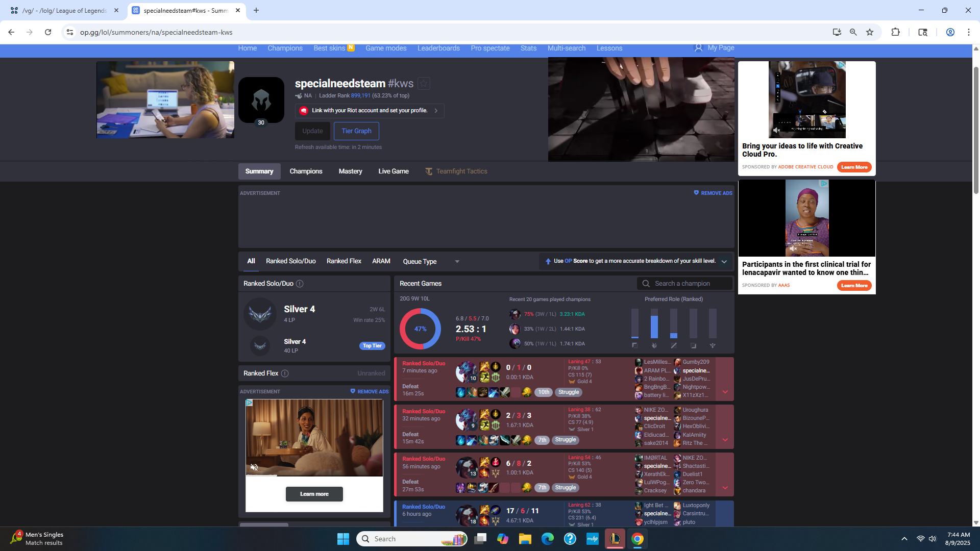Click the bottom lane role icon
This screenshot has height=551, width=980.
[x=693, y=345]
